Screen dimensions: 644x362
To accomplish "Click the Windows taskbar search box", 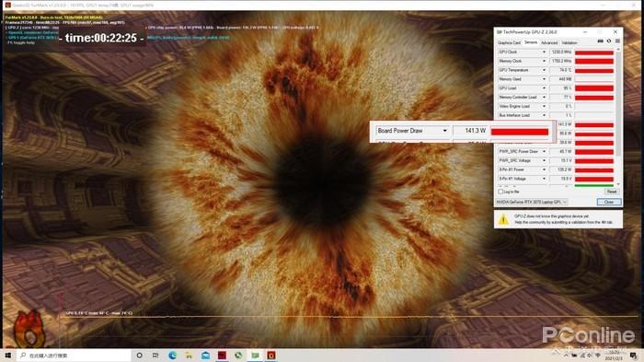I will (x=74, y=355).
